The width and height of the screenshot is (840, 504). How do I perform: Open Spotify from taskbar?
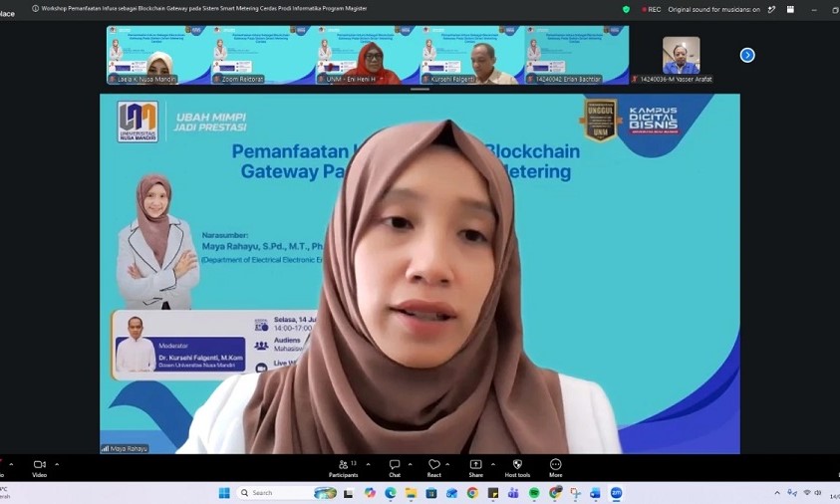point(533,493)
